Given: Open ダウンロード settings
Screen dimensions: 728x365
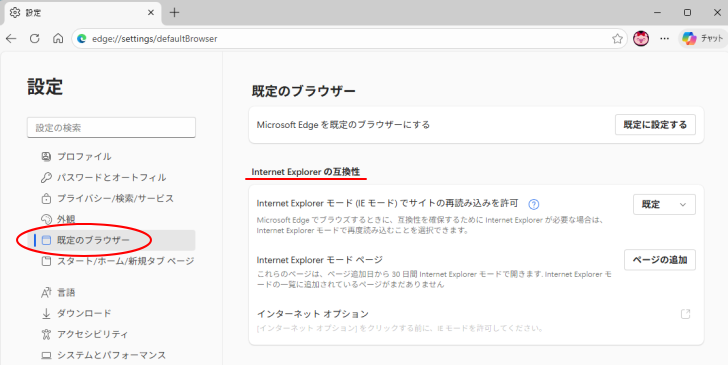Looking at the screenshot, I should 111,313.
